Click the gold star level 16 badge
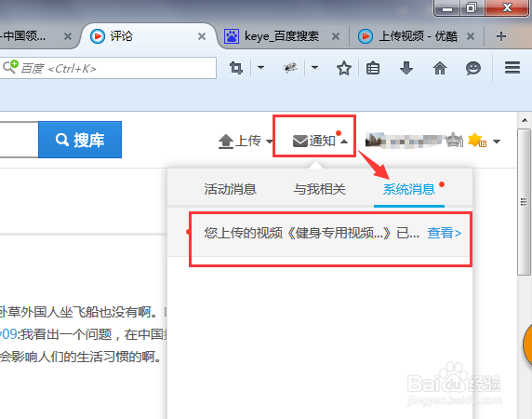Image resolution: width=532 pixels, height=419 pixels. tap(477, 141)
